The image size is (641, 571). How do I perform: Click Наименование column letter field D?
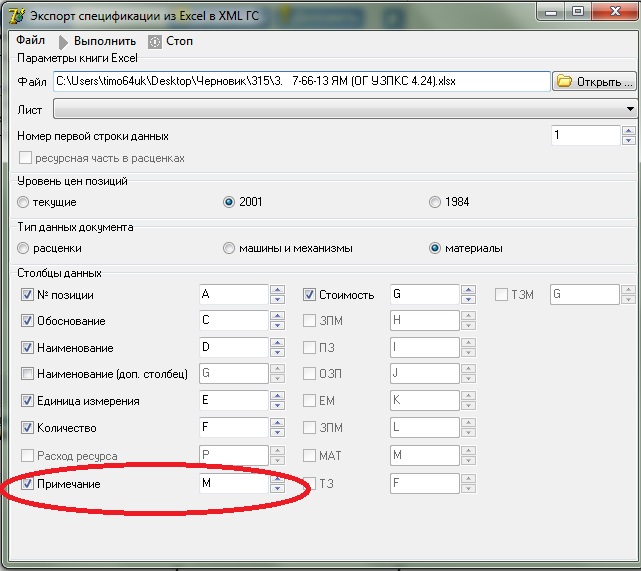(x=233, y=347)
